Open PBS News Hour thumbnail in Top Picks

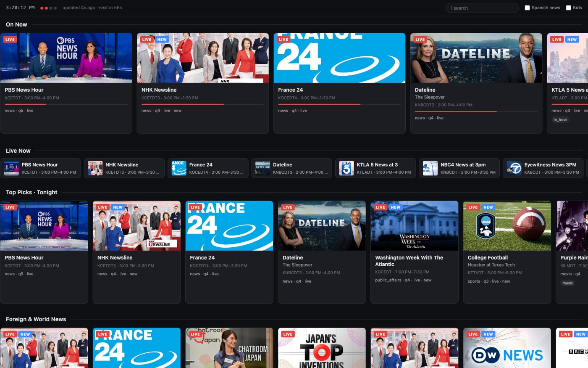tap(44, 226)
